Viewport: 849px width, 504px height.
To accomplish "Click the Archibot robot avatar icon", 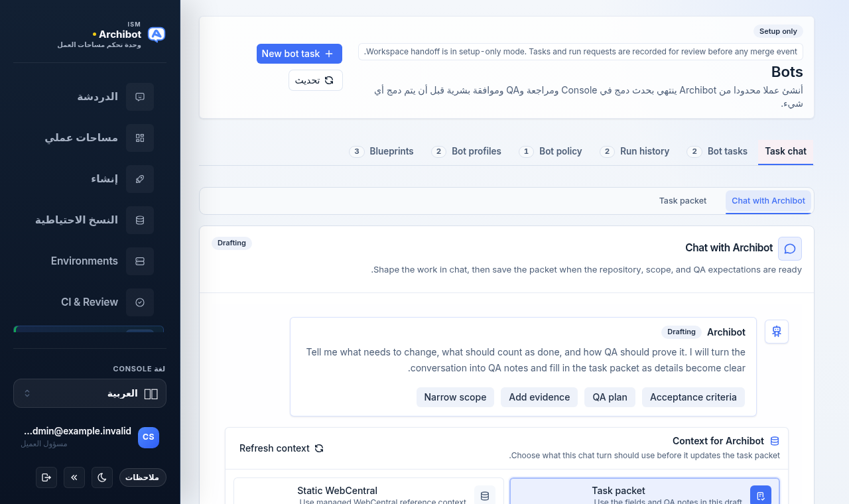I will point(777,332).
